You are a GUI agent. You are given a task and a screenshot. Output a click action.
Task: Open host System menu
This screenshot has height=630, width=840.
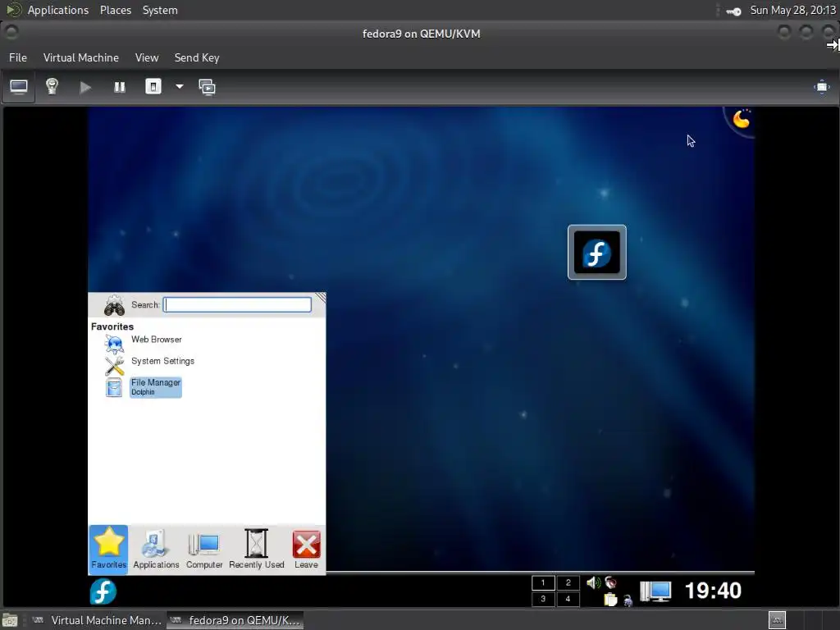pyautogui.click(x=160, y=10)
